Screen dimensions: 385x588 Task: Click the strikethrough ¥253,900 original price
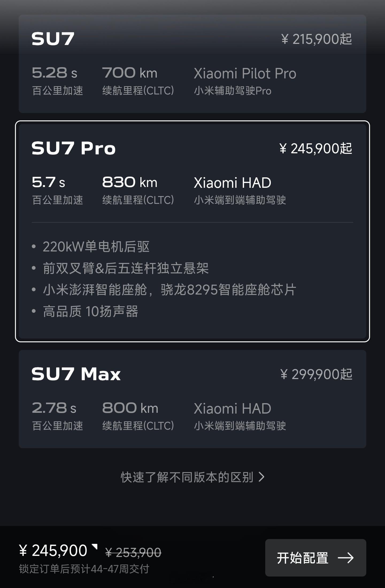pos(133,552)
